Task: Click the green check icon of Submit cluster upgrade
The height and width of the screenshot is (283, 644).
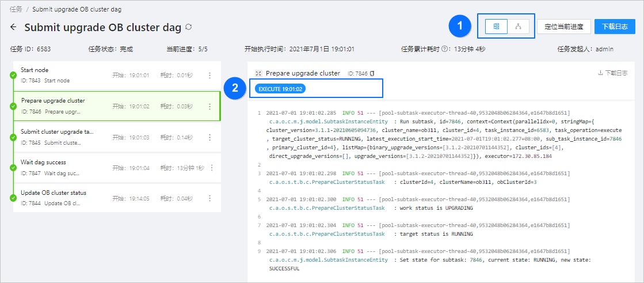Action: point(13,137)
